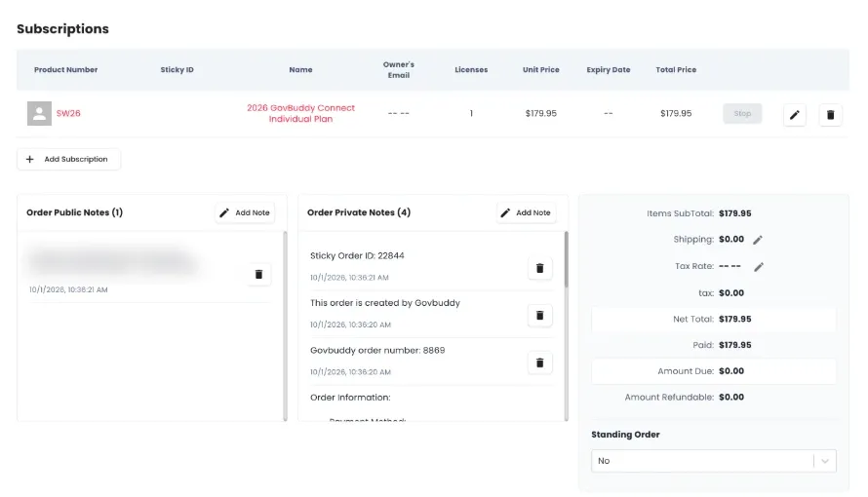
Task: Select the Amount Due $0.00 value
Action: click(x=731, y=371)
